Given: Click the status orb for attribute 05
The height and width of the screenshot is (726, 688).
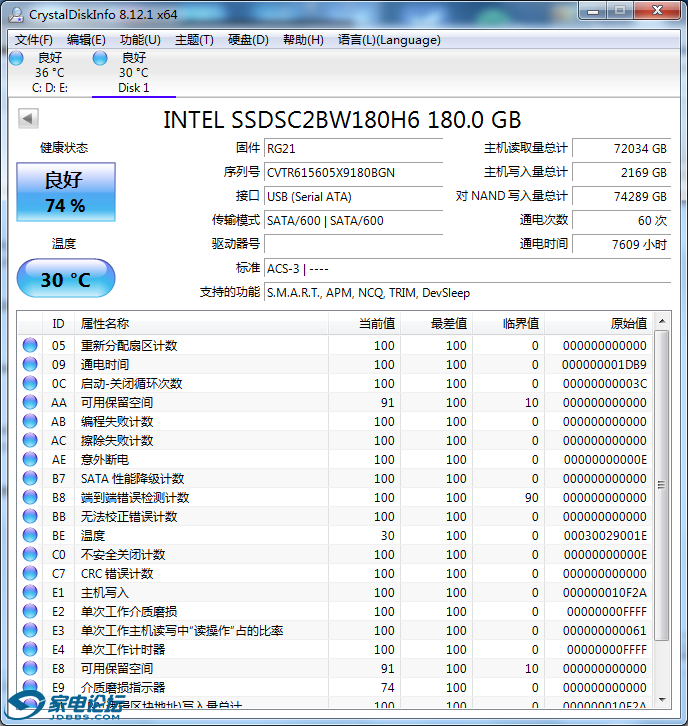Looking at the screenshot, I should (30, 345).
